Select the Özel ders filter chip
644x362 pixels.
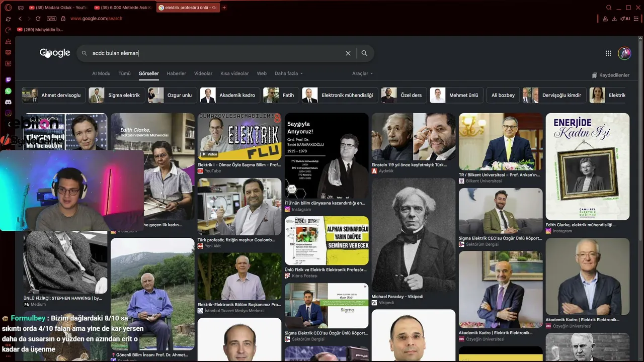[x=403, y=95]
